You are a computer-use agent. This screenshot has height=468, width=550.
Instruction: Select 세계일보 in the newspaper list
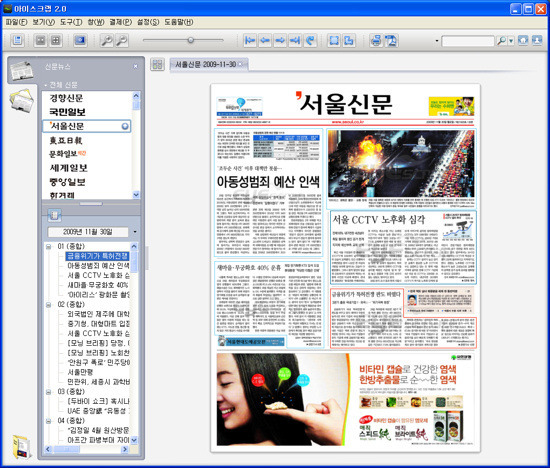(68, 168)
